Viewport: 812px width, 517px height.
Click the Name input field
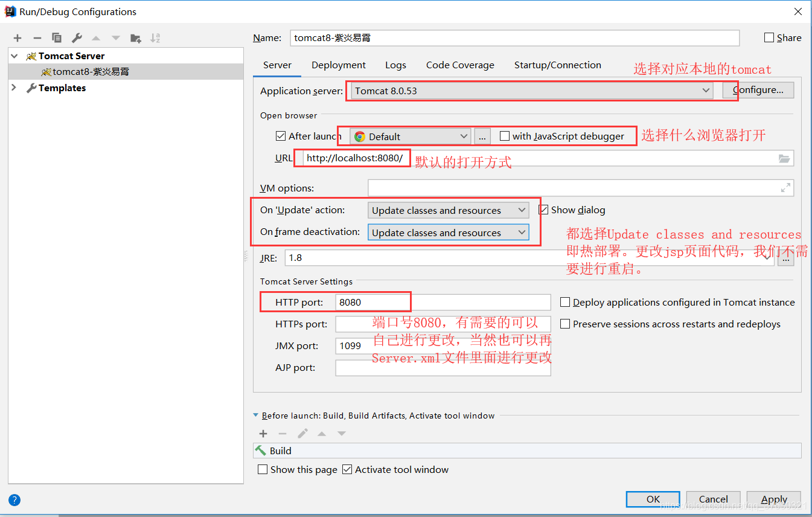(514, 37)
